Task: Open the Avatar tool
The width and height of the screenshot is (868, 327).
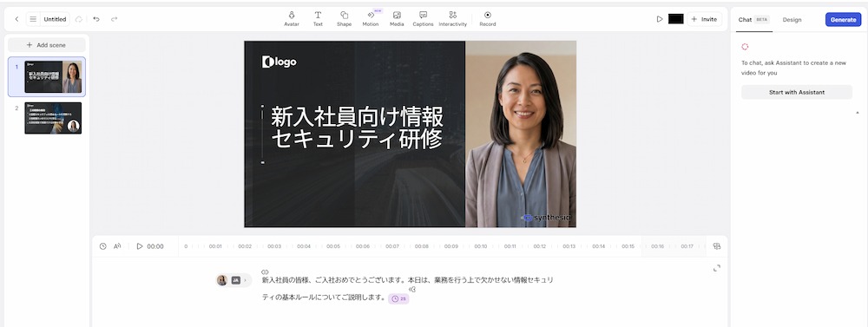Action: 291,19
